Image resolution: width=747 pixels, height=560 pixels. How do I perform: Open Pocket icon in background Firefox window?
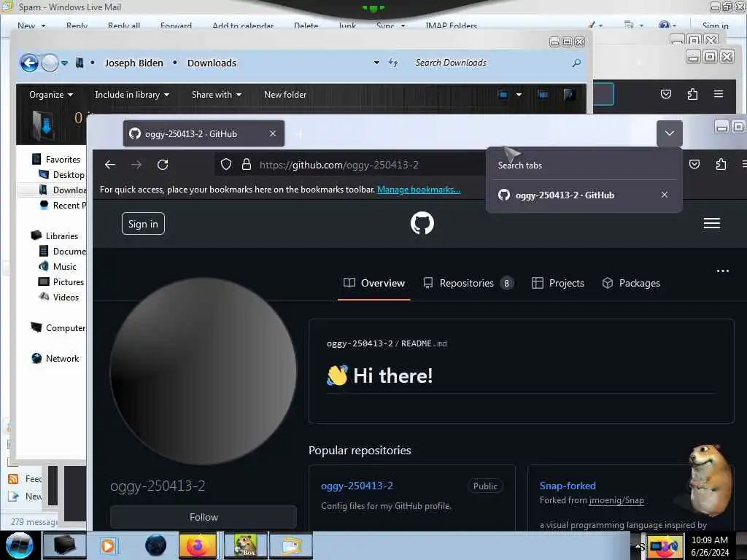click(666, 94)
